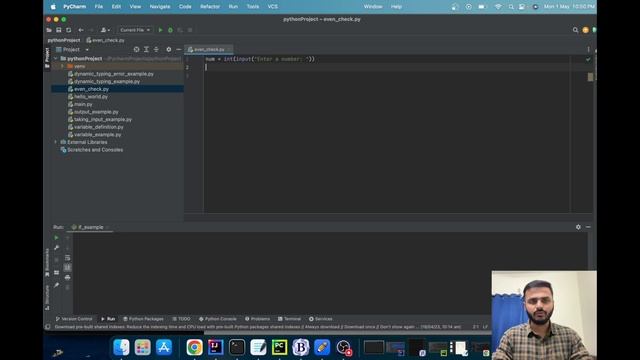Open Search Everywhere magnifier in PyCharm toolbar
Viewport: 640px width, 360px height.
pos(575,30)
